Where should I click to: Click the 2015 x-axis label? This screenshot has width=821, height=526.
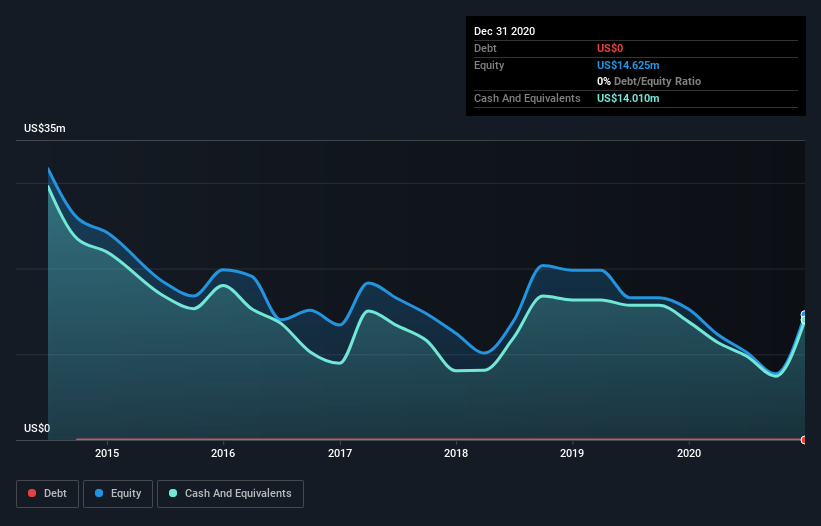pos(107,453)
